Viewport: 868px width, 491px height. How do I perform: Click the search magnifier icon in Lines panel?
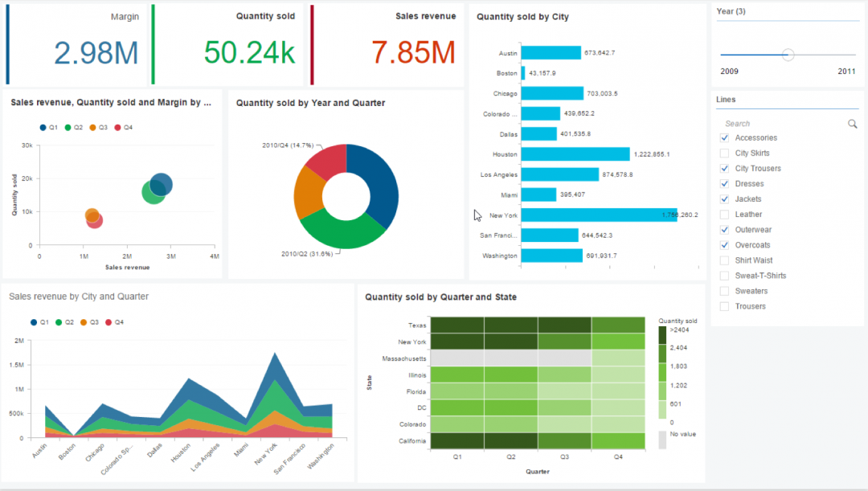click(x=852, y=124)
